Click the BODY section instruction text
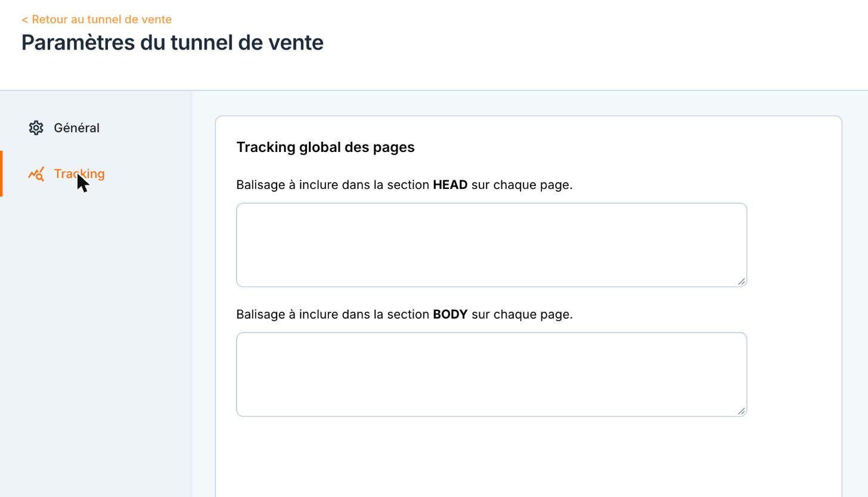The image size is (868, 497). [x=404, y=314]
